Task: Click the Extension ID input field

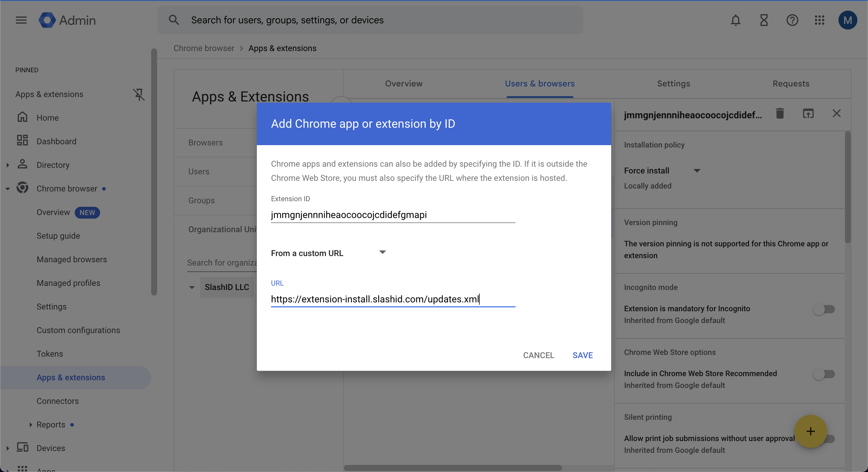Action: point(393,215)
